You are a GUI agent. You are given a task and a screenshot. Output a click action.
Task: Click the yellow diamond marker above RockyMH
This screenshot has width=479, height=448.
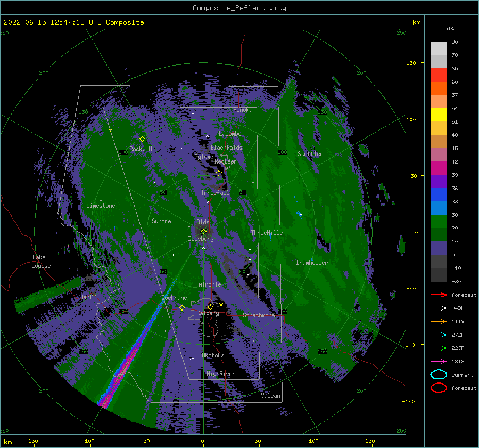point(142,139)
